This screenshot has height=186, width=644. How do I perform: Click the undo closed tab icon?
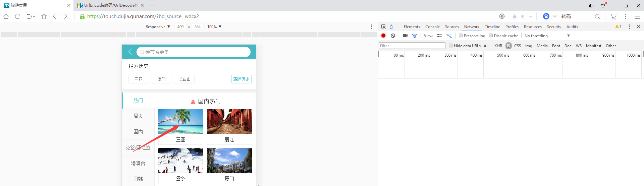(29, 16)
